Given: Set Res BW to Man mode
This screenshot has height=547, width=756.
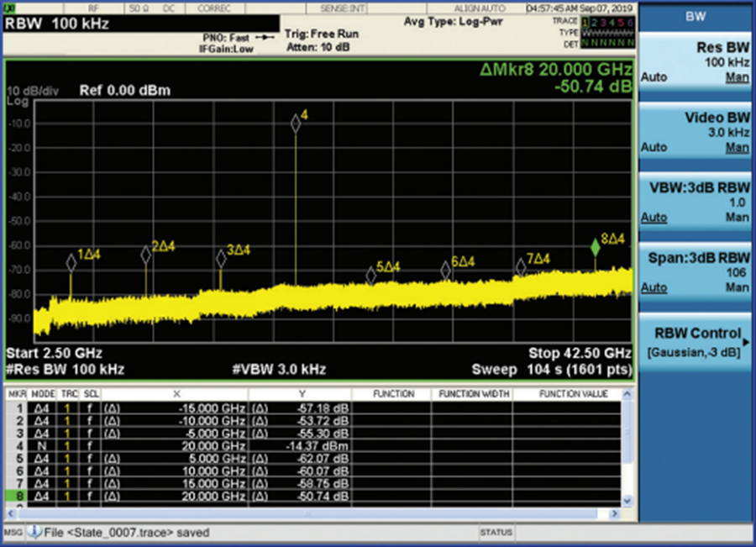Looking at the screenshot, I should 737,77.
